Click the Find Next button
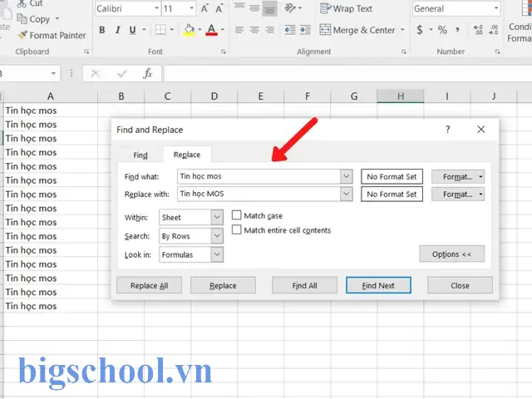Image resolution: width=532 pixels, height=399 pixels. [378, 285]
